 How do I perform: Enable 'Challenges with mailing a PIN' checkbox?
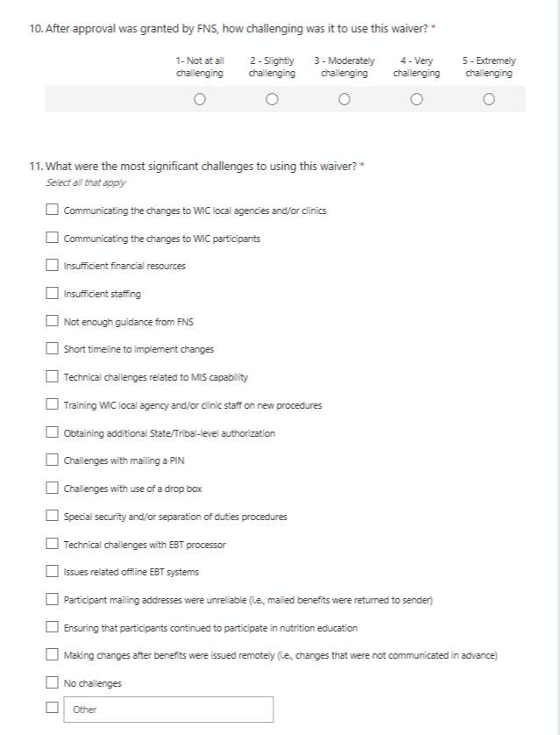tap(53, 460)
